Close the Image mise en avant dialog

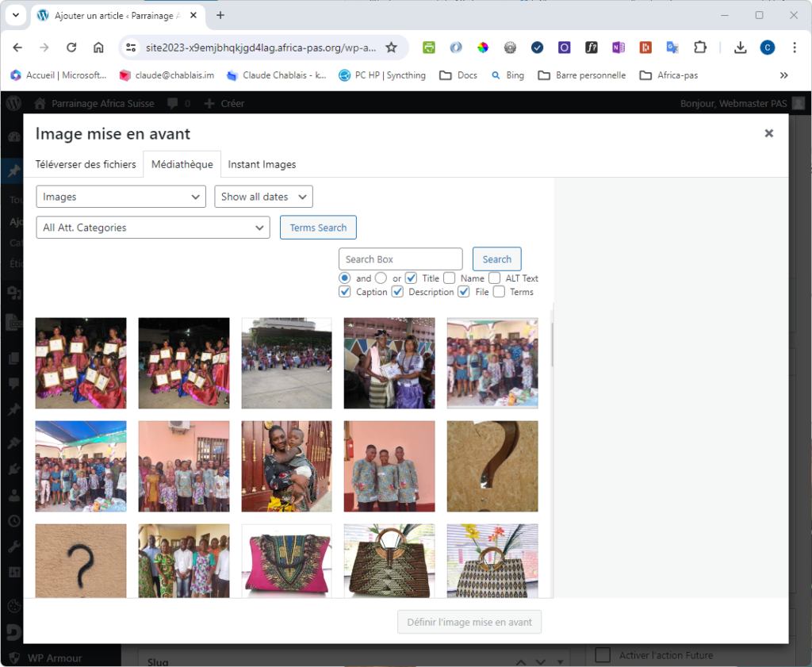click(x=768, y=133)
